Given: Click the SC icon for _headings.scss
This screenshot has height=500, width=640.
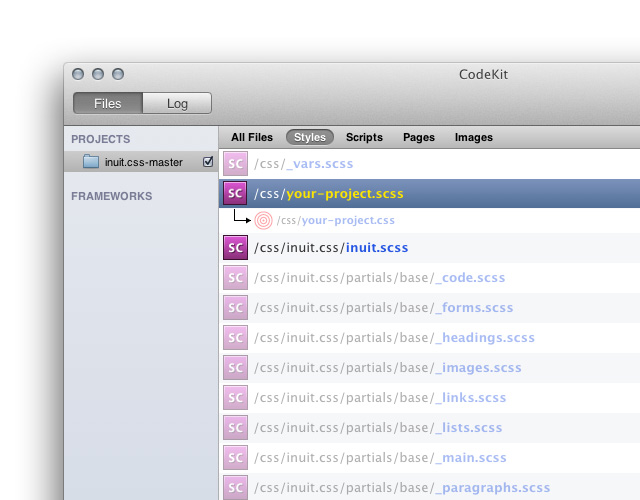Looking at the screenshot, I should click(235, 338).
